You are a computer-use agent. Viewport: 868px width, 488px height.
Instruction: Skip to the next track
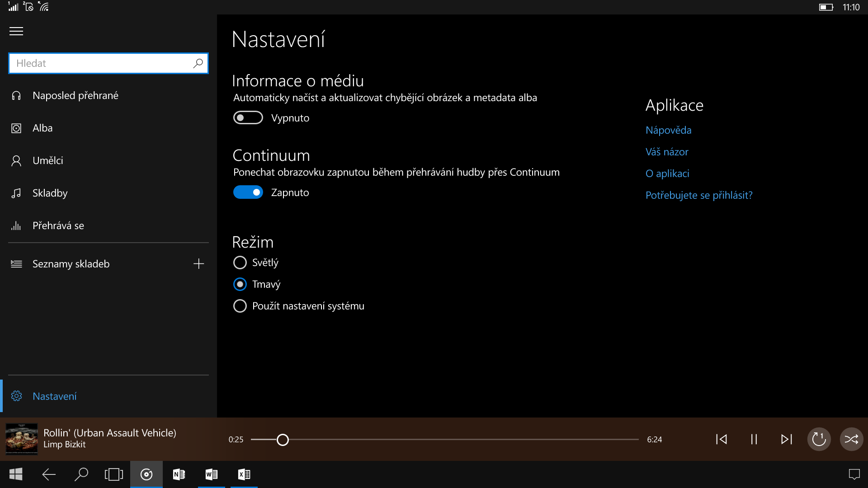(787, 439)
